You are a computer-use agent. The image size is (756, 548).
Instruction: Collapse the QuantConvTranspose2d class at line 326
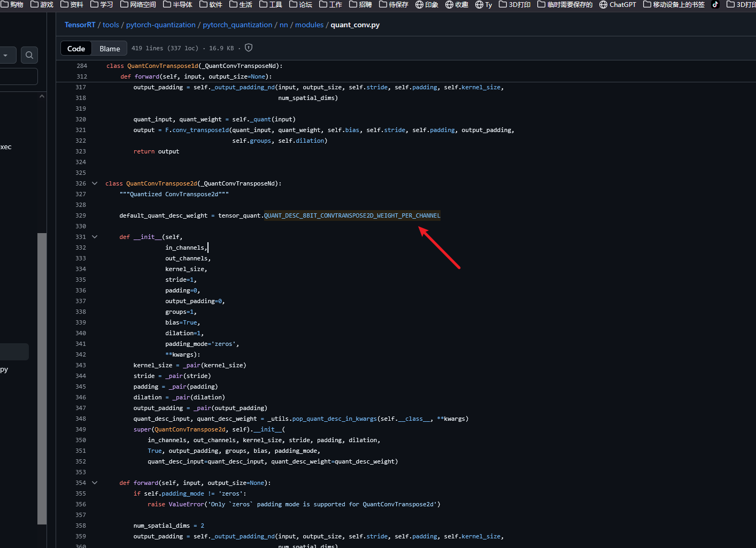pos(95,183)
